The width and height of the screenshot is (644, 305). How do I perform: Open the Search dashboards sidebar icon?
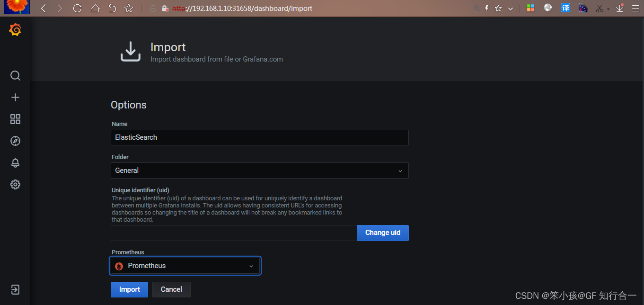pyautogui.click(x=15, y=76)
